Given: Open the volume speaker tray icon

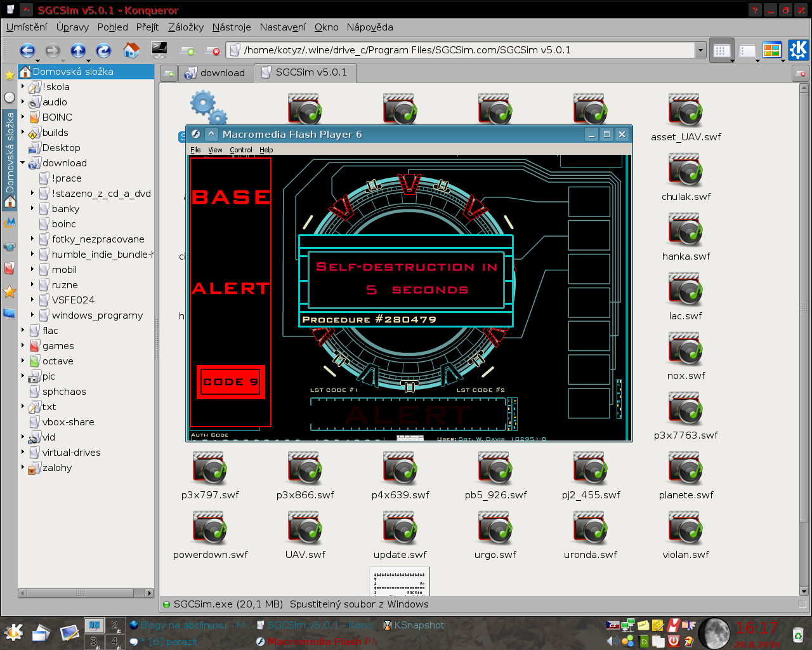Looking at the screenshot, I should 613,641.
